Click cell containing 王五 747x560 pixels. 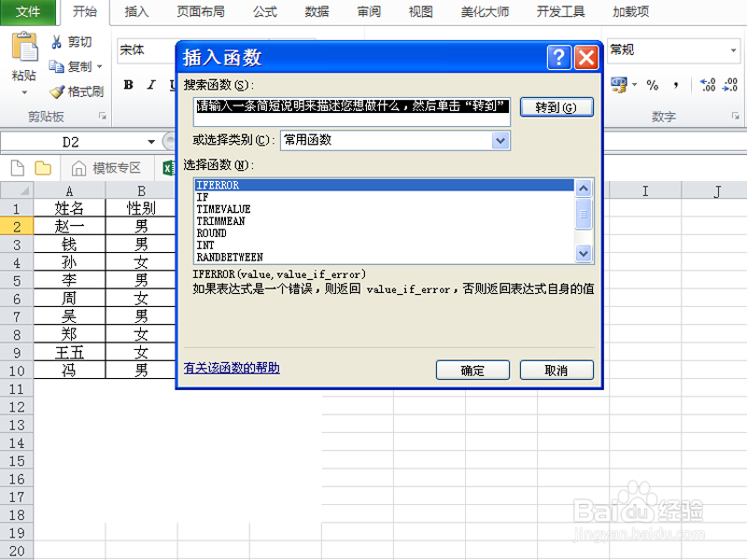[x=69, y=353]
